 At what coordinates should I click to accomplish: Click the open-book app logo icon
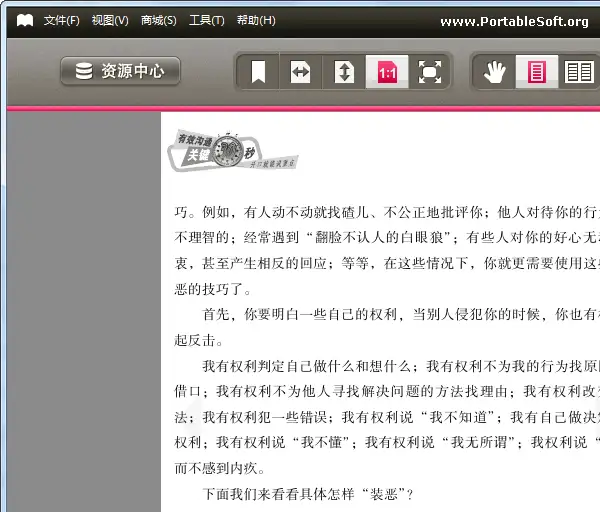(x=25, y=20)
